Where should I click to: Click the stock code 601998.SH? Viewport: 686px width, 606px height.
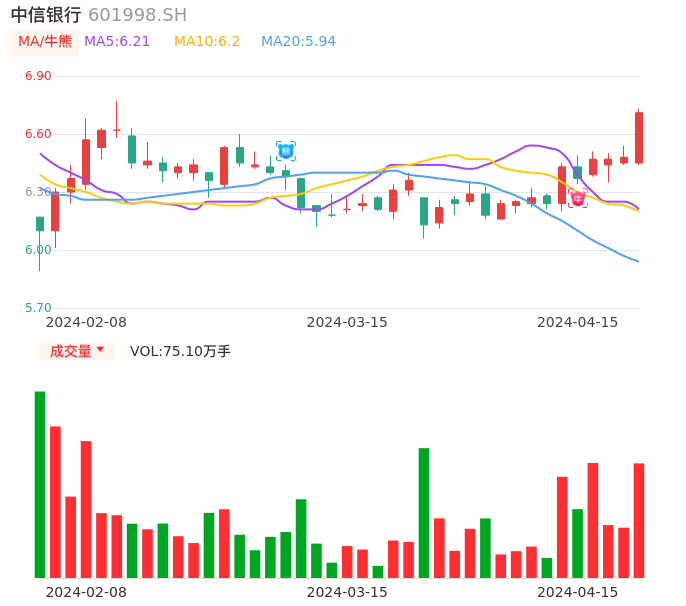[x=137, y=15]
